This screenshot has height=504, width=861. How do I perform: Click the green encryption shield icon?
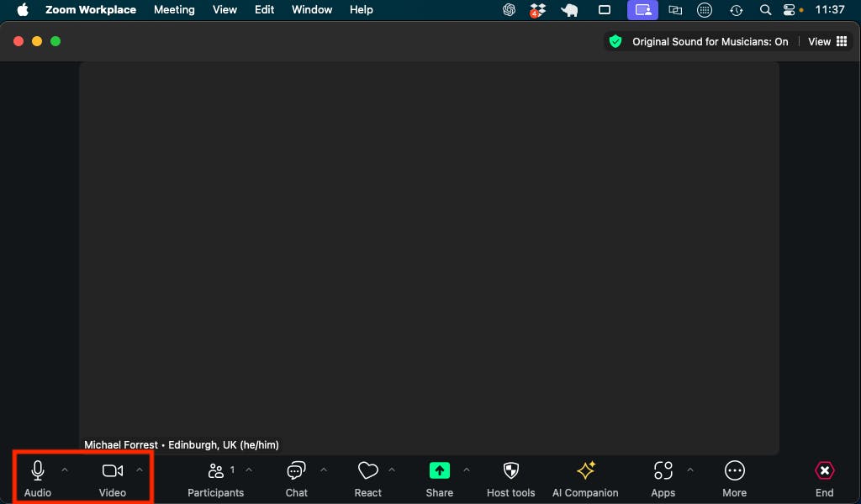click(x=615, y=41)
